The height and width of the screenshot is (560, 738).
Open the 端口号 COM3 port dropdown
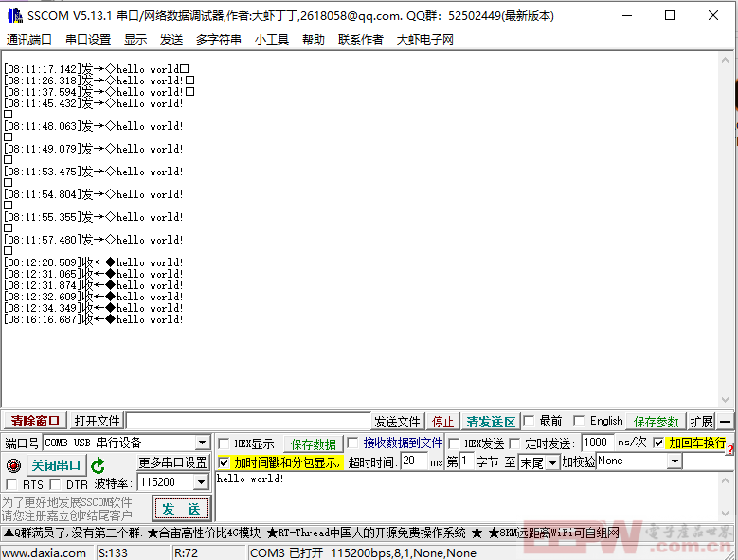click(x=202, y=443)
